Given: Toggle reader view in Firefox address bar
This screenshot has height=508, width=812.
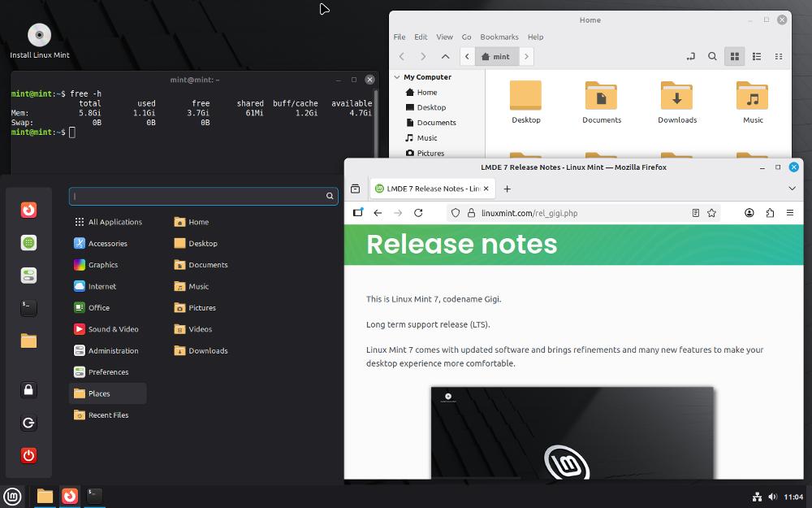Looking at the screenshot, I should click(696, 213).
